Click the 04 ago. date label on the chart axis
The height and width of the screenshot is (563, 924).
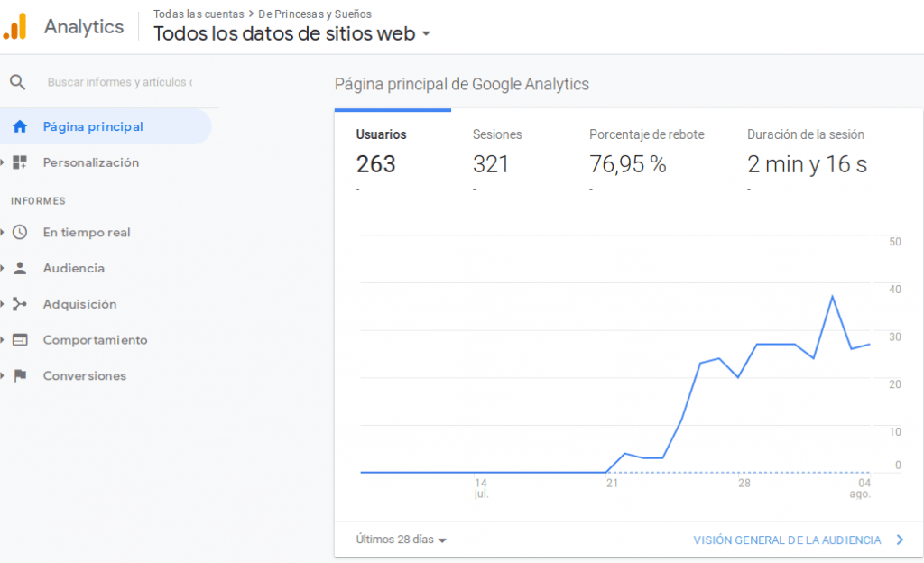point(860,488)
